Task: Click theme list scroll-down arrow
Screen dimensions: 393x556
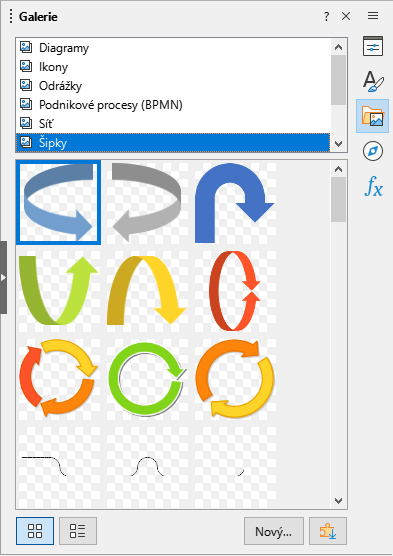Action: [x=338, y=144]
